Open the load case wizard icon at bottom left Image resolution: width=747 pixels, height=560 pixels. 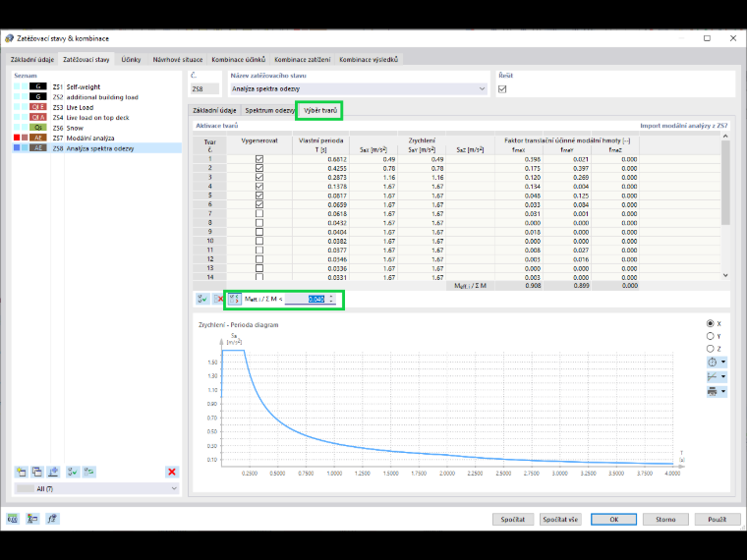32,519
